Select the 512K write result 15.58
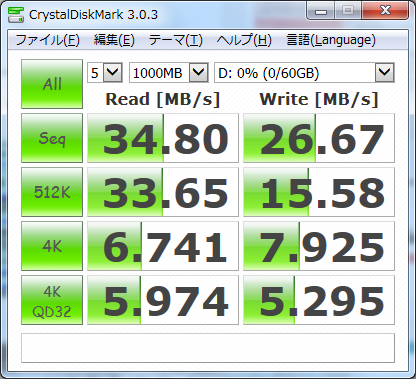The image size is (416, 379). tap(319, 192)
